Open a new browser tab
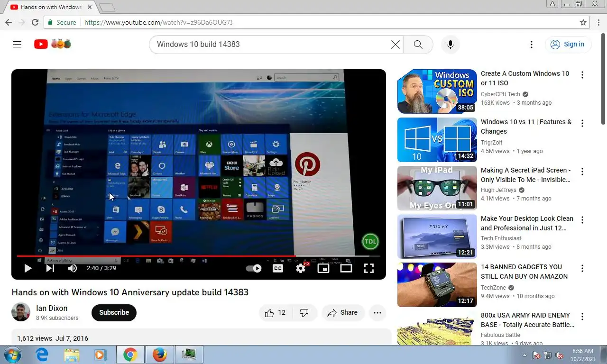Image resolution: width=607 pixels, height=364 pixels. (x=107, y=7)
